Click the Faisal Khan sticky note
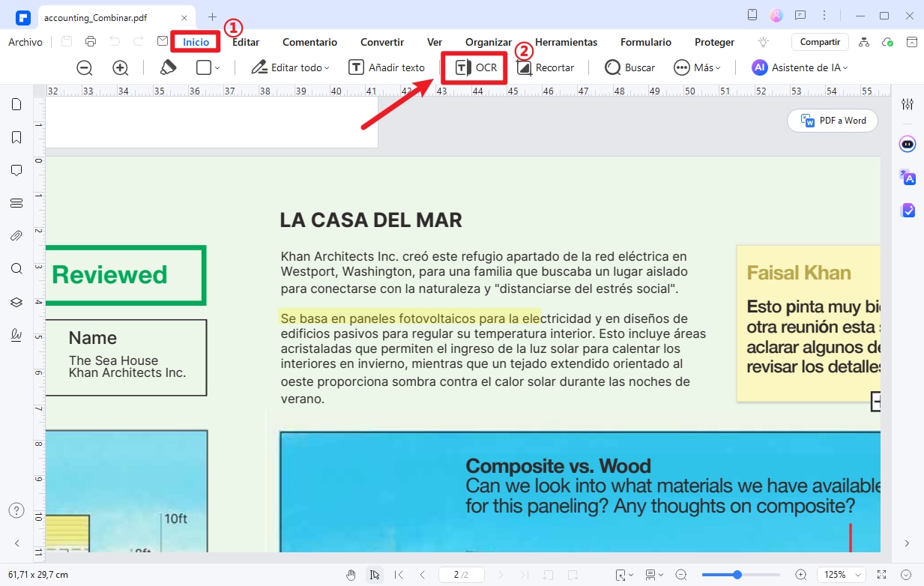This screenshot has height=586, width=924. click(808, 324)
